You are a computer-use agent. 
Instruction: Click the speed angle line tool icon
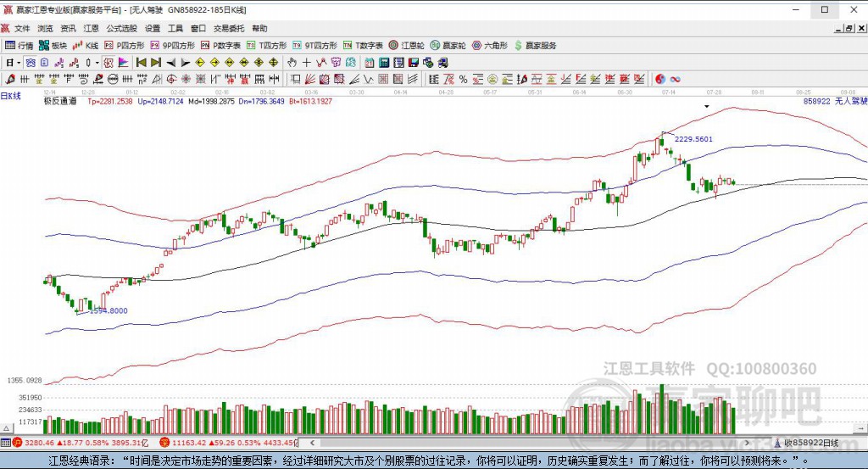point(354,79)
